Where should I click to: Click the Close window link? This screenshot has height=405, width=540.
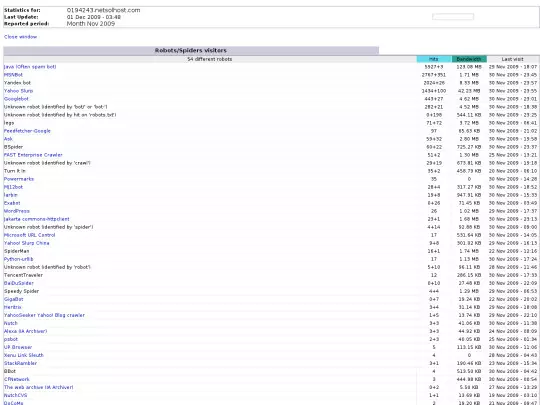click(x=20, y=37)
